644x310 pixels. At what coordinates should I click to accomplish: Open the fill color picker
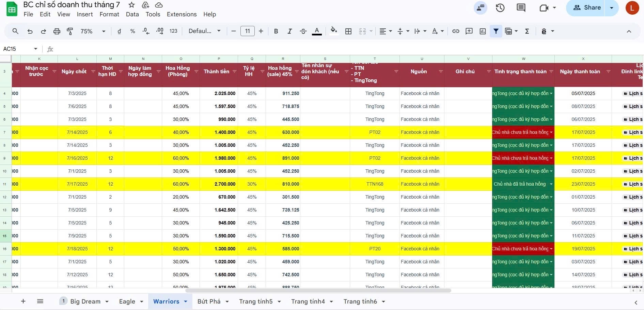(x=334, y=31)
